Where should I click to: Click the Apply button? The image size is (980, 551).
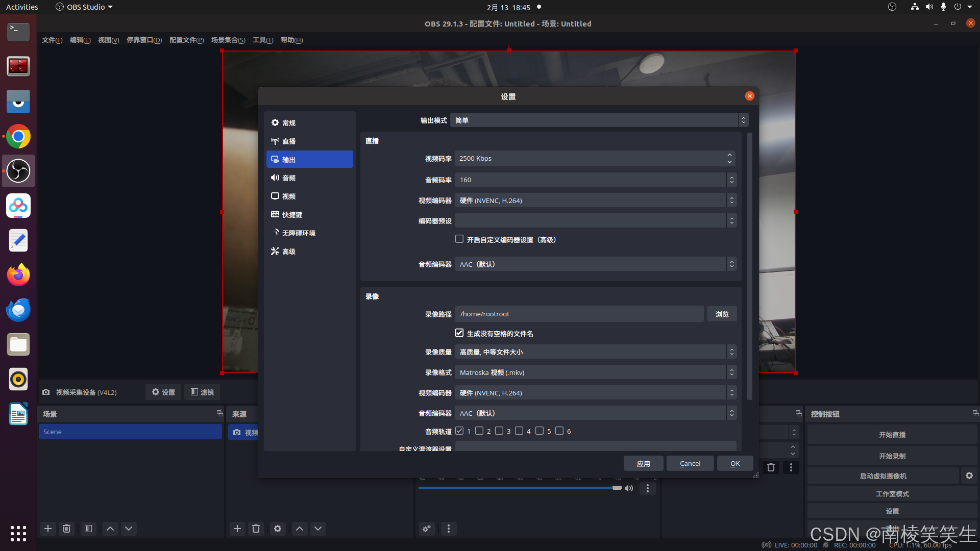click(643, 463)
